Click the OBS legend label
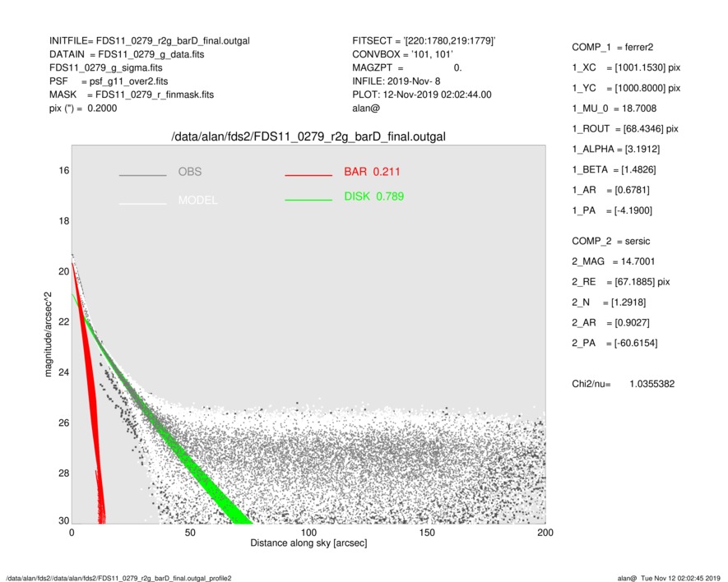Screen dimensions: 728x582 coord(190,172)
